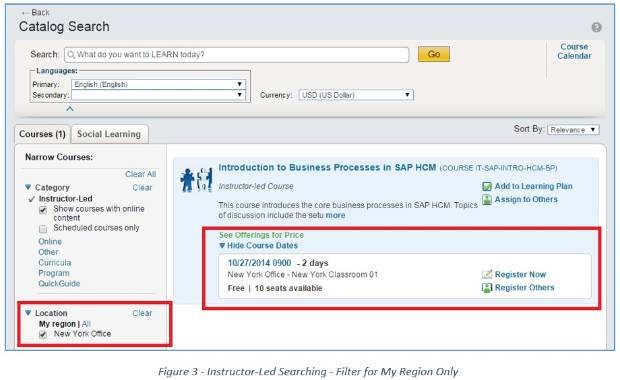Click the Go button
The image size is (620, 380).
point(434,54)
